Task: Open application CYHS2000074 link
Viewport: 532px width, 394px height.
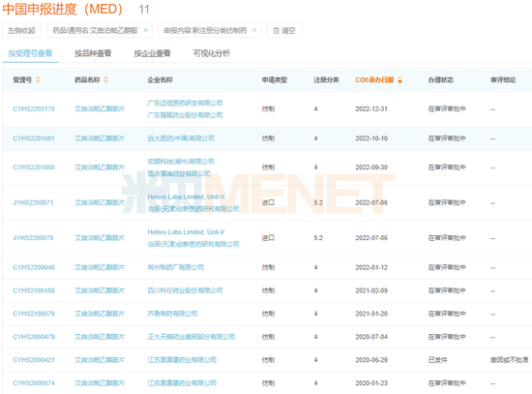Action: (x=34, y=382)
